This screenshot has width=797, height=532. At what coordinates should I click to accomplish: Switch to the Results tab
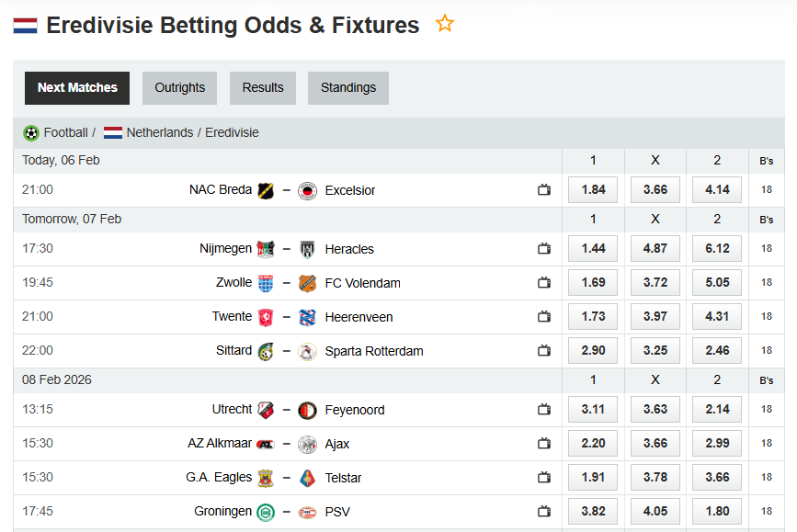[x=263, y=88]
